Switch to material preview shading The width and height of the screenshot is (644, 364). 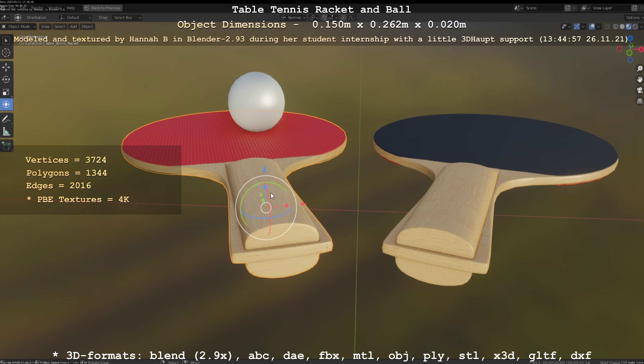point(629,26)
